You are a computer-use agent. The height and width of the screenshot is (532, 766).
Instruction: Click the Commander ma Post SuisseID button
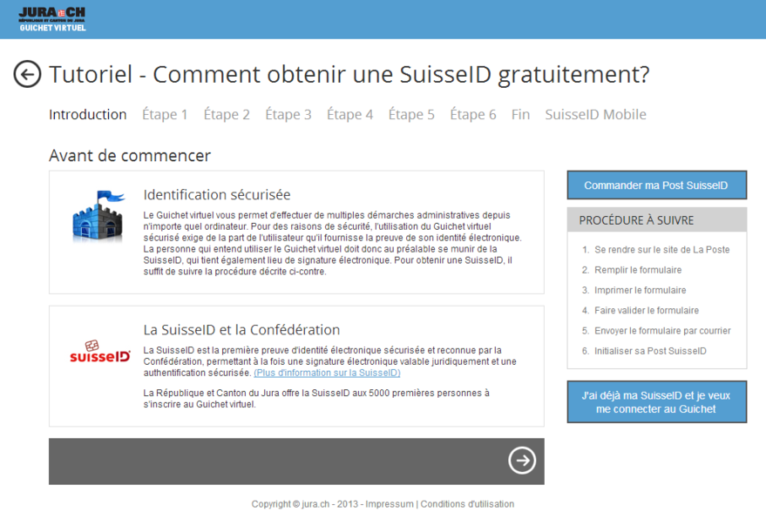pos(656,185)
